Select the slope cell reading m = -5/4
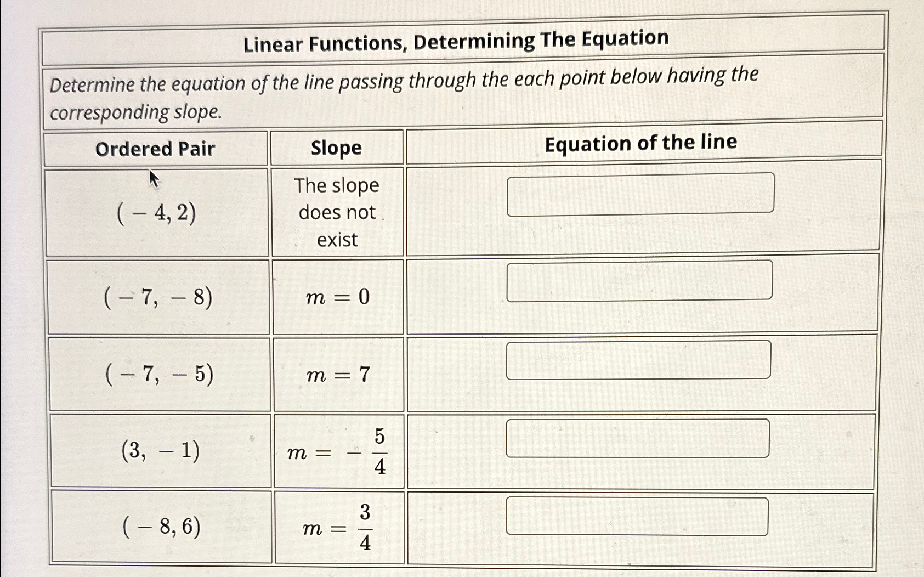This screenshot has height=577, width=924. 336,451
